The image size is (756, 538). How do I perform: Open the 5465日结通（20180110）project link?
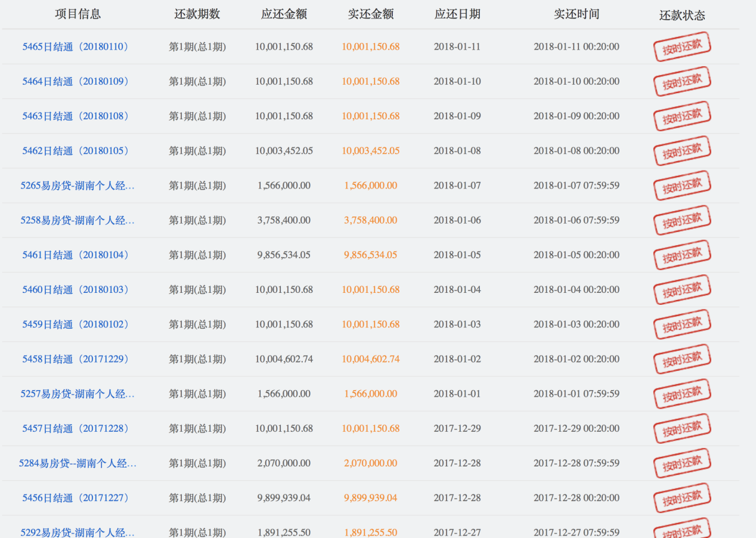[75, 47]
